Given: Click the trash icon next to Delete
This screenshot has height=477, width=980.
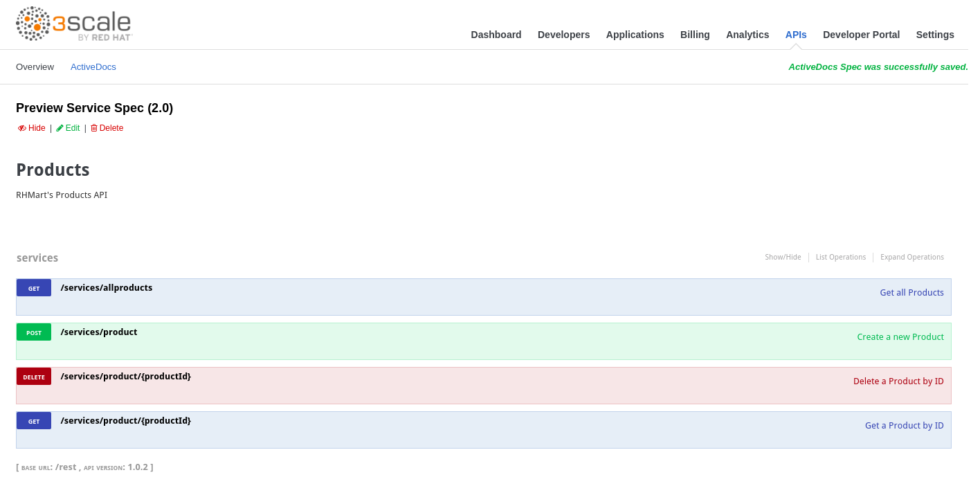Looking at the screenshot, I should (x=94, y=128).
